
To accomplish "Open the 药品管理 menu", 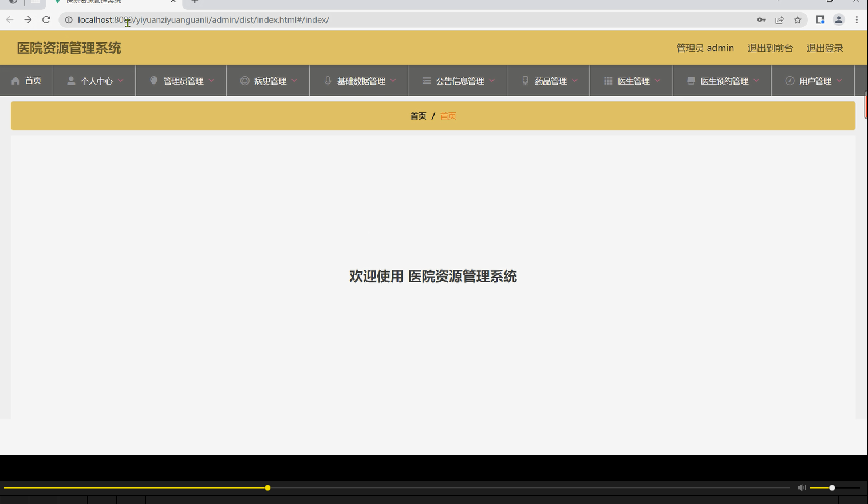I will click(x=549, y=81).
